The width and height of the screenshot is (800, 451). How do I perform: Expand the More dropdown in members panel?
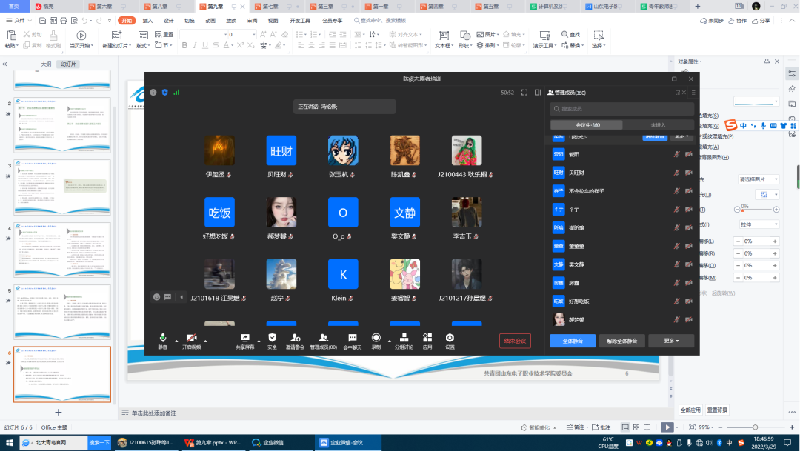pos(671,340)
